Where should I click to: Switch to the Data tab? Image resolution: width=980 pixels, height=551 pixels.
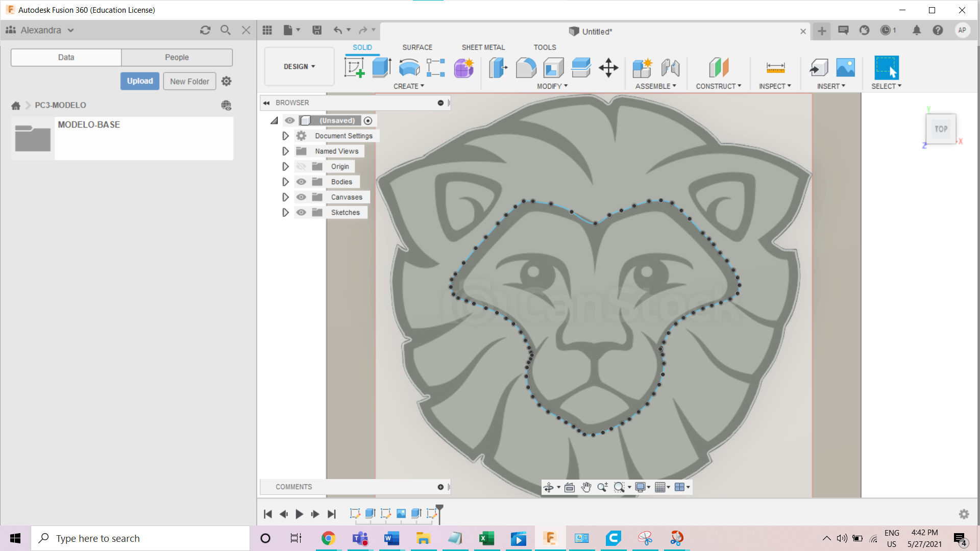[x=66, y=57]
